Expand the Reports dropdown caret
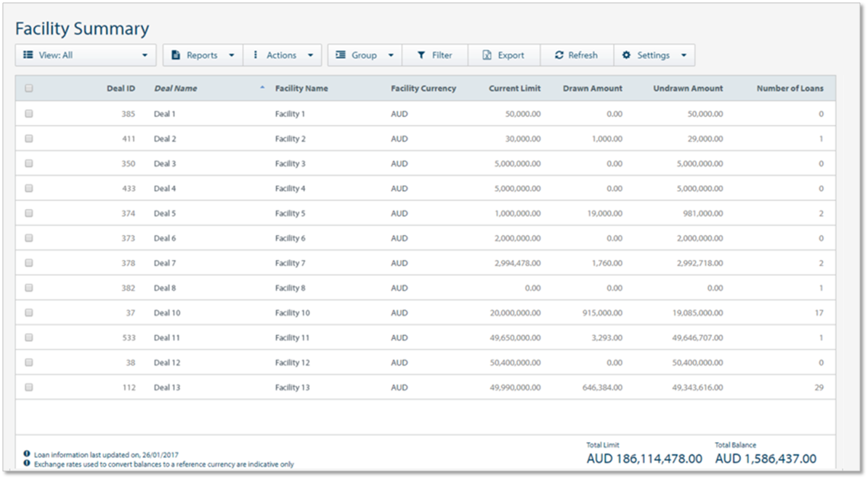Image resolution: width=868 pixels, height=479 pixels. 232,55
